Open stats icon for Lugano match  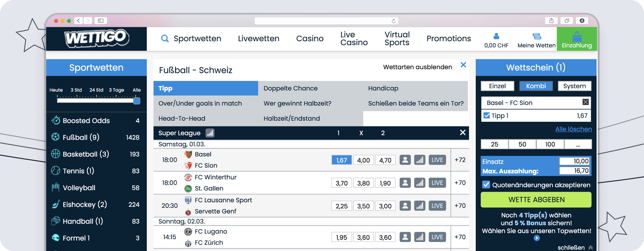420,237
